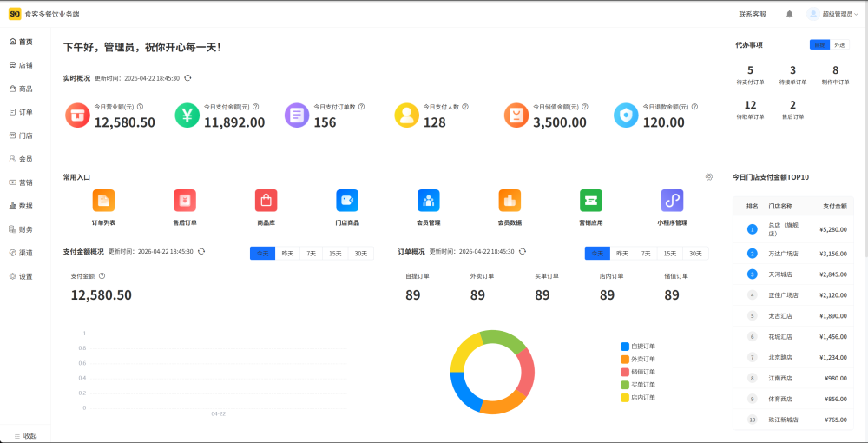This screenshot has width=868, height=443.
Task: Collapse the sidebar with 收起
Action: [25, 436]
